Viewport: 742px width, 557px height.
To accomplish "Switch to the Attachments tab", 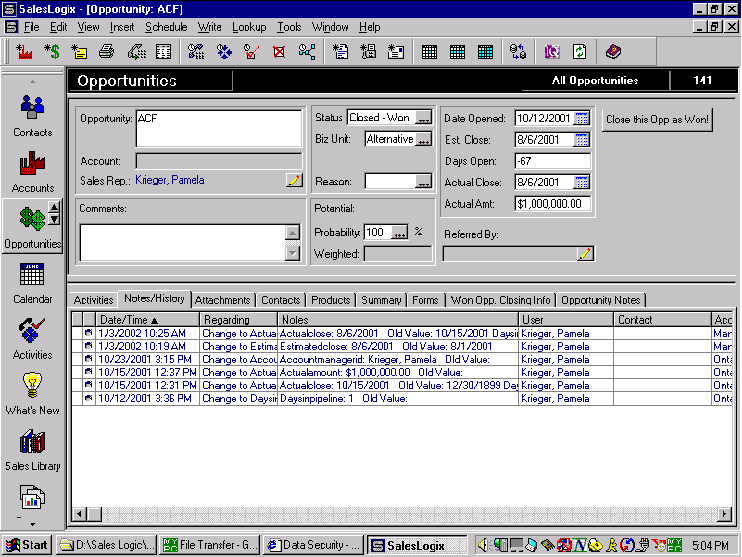I will [222, 300].
